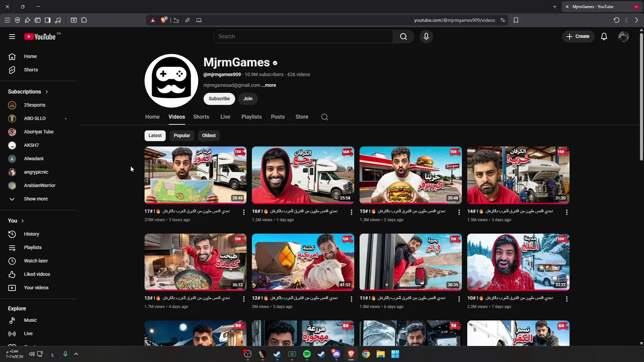The image size is (644, 362).
Task: Open the 36:12 cooking video thumbnail
Action: pos(196,262)
